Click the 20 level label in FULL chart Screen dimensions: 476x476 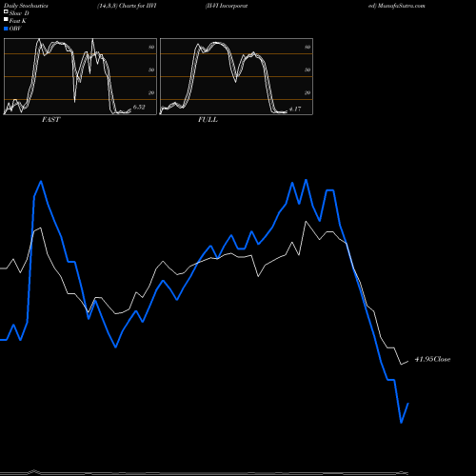(x=307, y=92)
